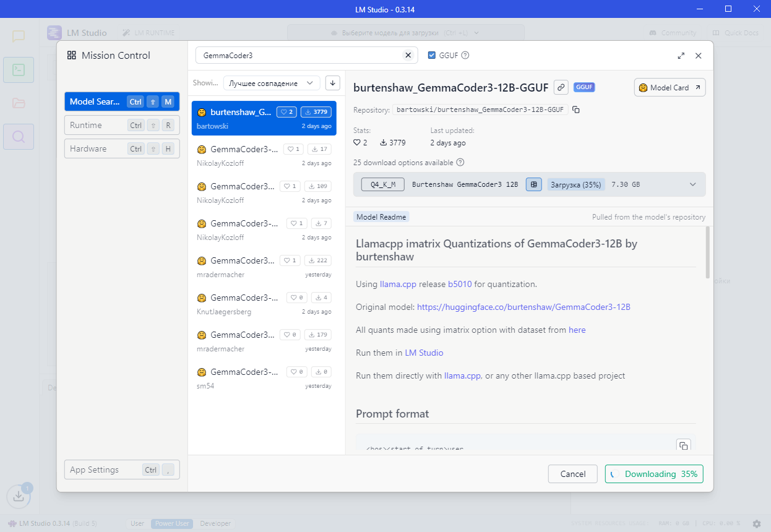
Task: Clear the GemmaCoder3 search field
Action: click(x=408, y=55)
